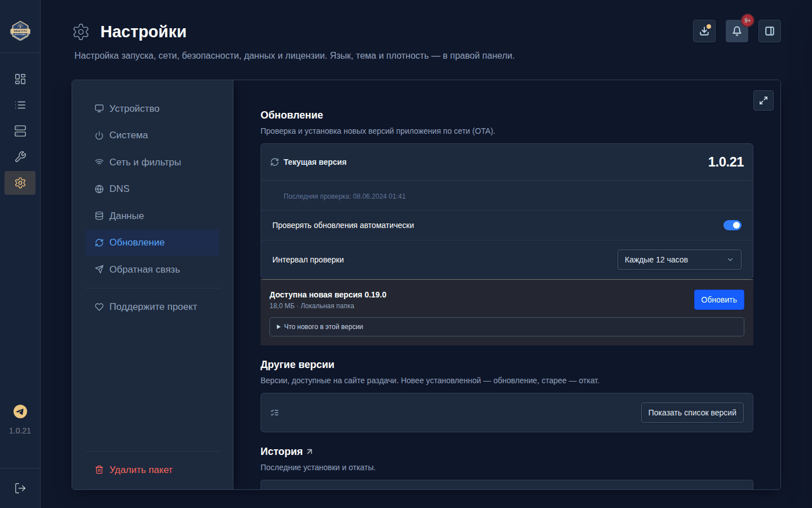Screen dimensions: 812x508
Task: Click the Последняя проверка timestamp text
Action: click(345, 196)
